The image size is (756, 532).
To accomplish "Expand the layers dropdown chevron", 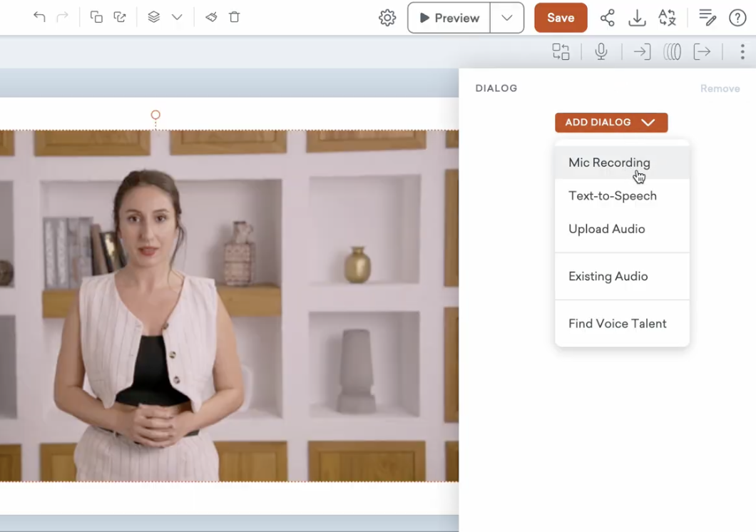I will point(177,17).
